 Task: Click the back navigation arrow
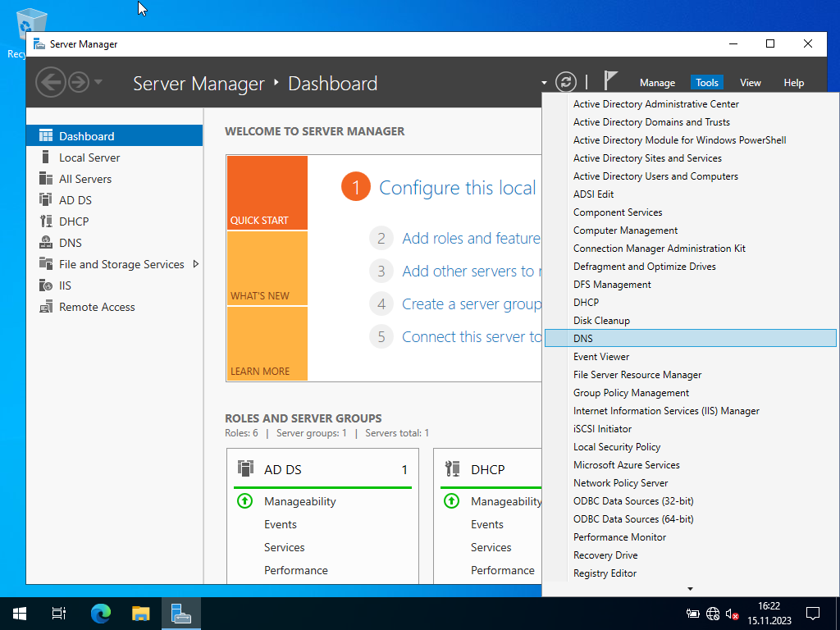pyautogui.click(x=50, y=83)
